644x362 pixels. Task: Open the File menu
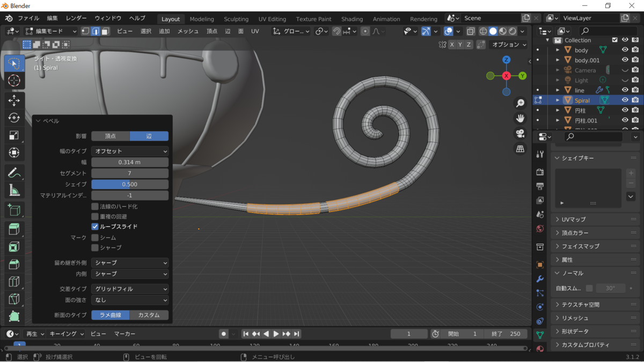point(28,18)
